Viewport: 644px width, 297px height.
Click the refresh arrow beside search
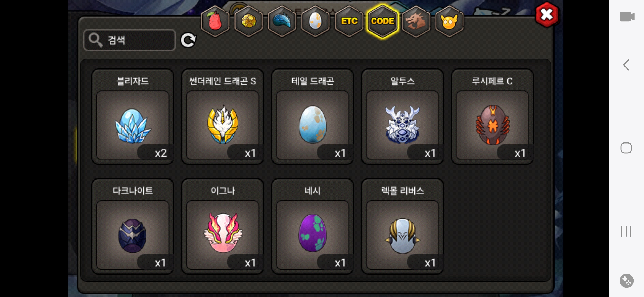coord(188,40)
